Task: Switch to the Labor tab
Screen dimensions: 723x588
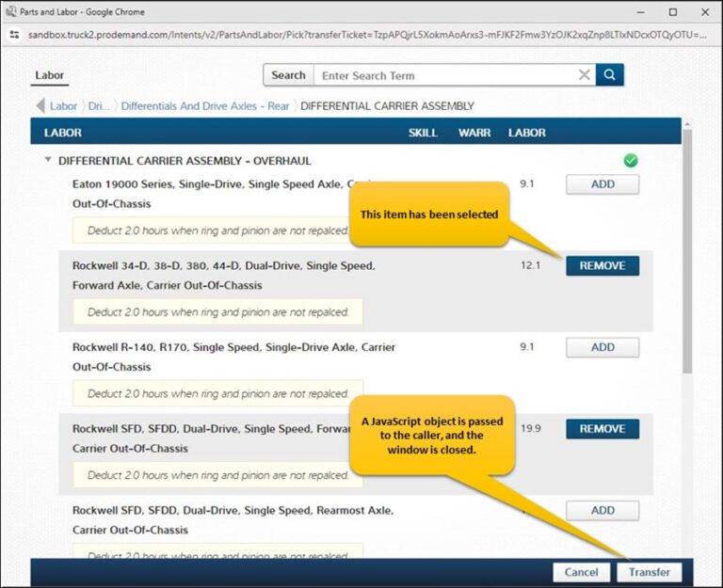Action: [50, 75]
